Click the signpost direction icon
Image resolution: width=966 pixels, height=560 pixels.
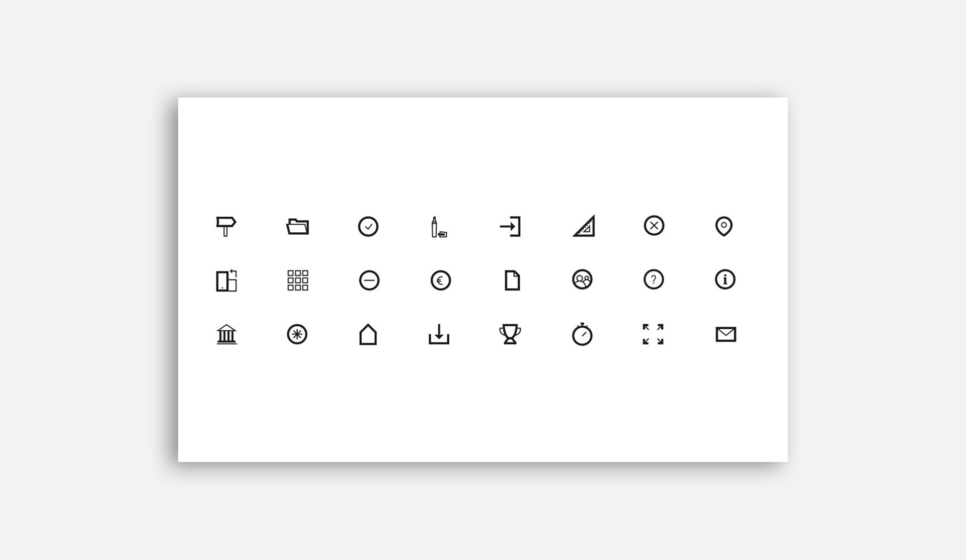click(x=226, y=226)
